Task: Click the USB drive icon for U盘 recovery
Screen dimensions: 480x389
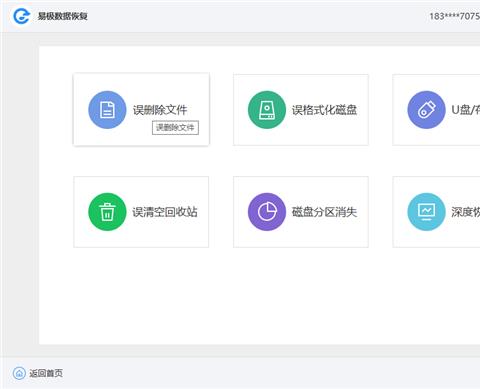Action: [426, 110]
